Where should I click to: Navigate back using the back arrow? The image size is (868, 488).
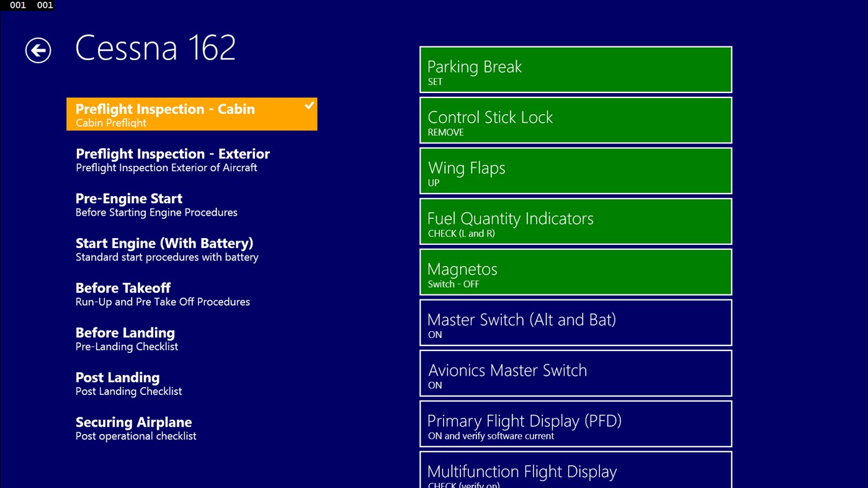37,50
